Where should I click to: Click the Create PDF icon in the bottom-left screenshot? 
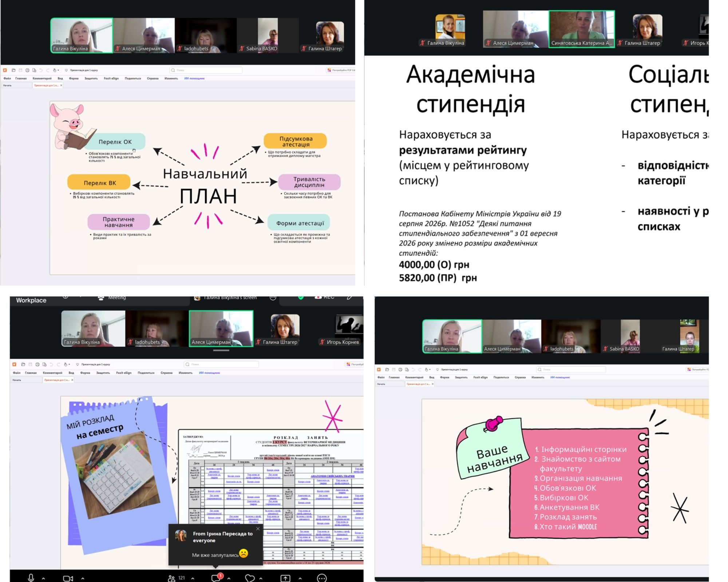pyautogui.click(x=44, y=364)
